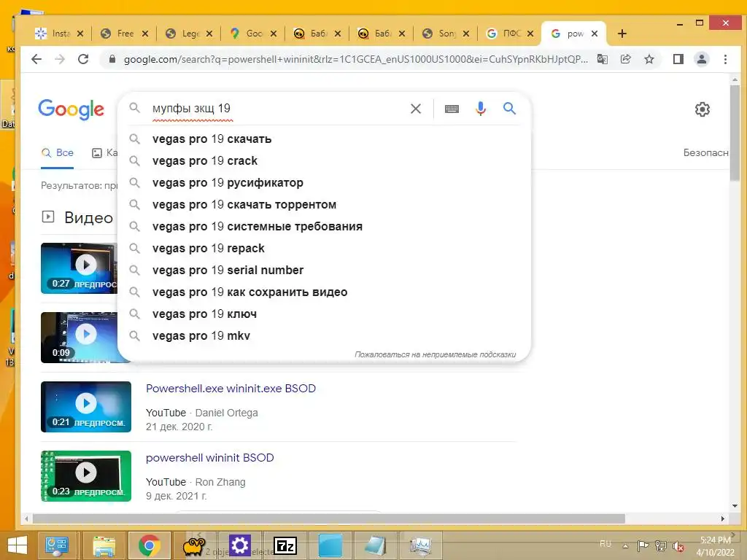Screen dimensions: 747x560
Task: Click the taskbar volume icon
Action: tap(678, 546)
